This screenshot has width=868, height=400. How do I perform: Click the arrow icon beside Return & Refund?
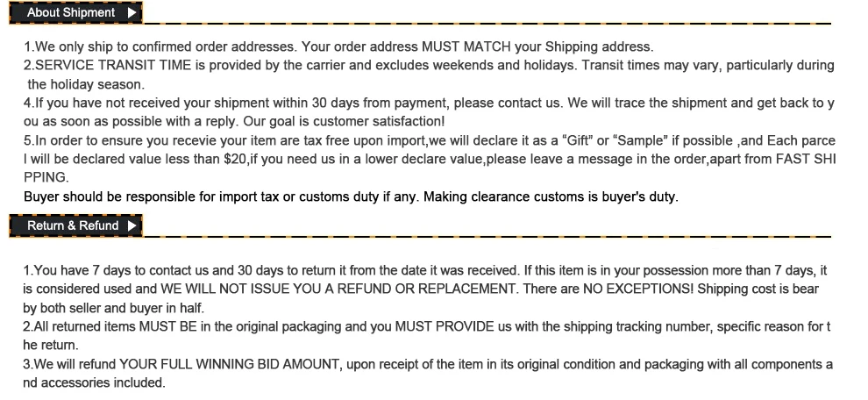(x=132, y=225)
